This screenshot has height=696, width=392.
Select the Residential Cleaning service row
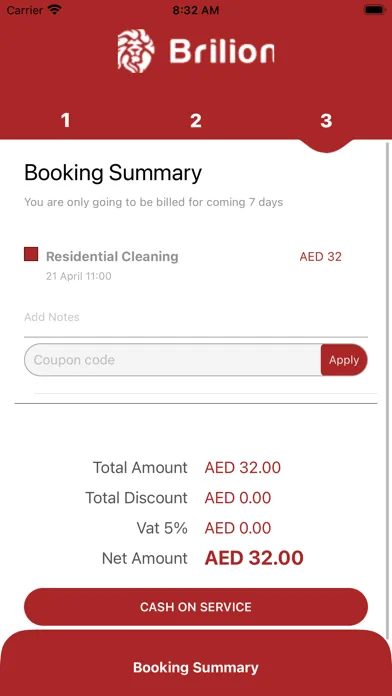coord(196,265)
